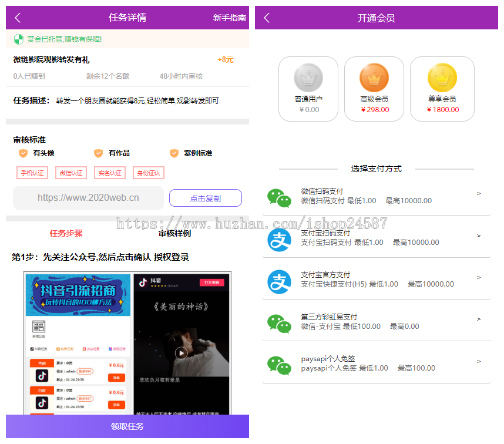504x444 pixels.
Task: Click the WeChat icon for 微信扫码支付
Action: [x=280, y=198]
